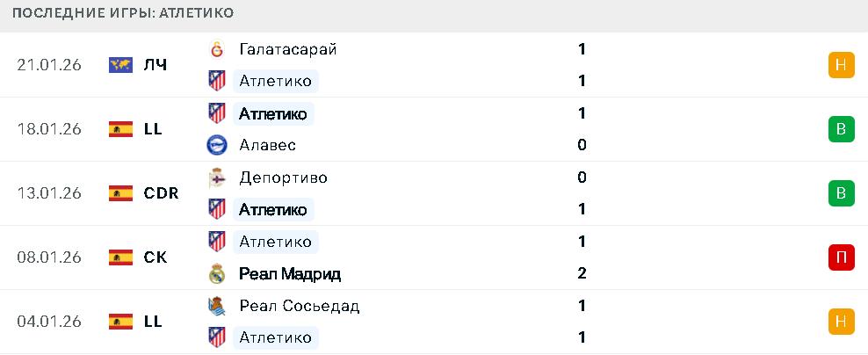Open the Депортиво team link
868x355 pixels.
click(x=283, y=177)
